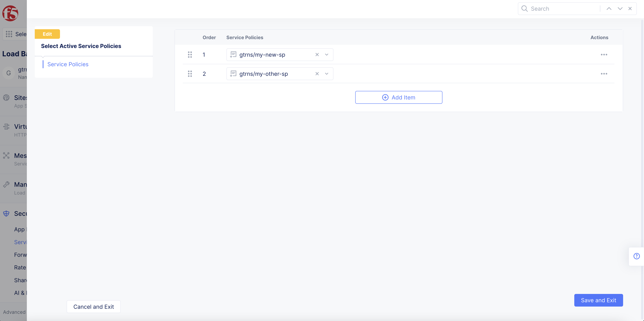Open actions menu for my-new-sp row
The image size is (644, 321).
604,55
